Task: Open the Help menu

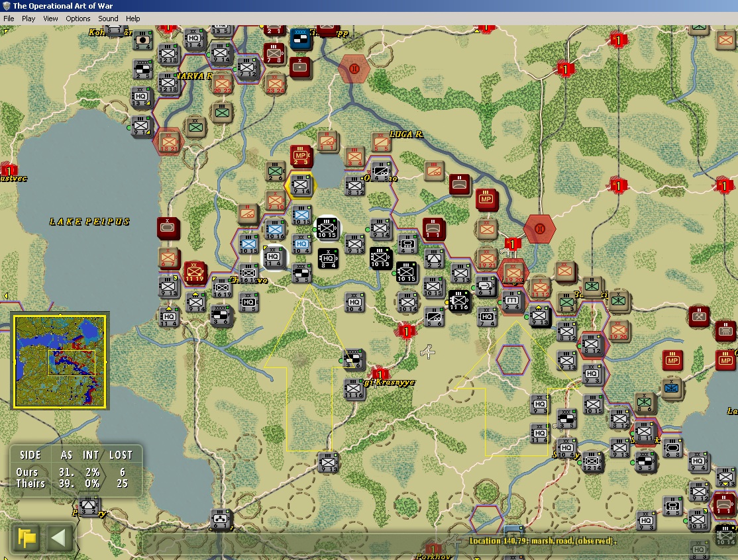Action: click(132, 19)
